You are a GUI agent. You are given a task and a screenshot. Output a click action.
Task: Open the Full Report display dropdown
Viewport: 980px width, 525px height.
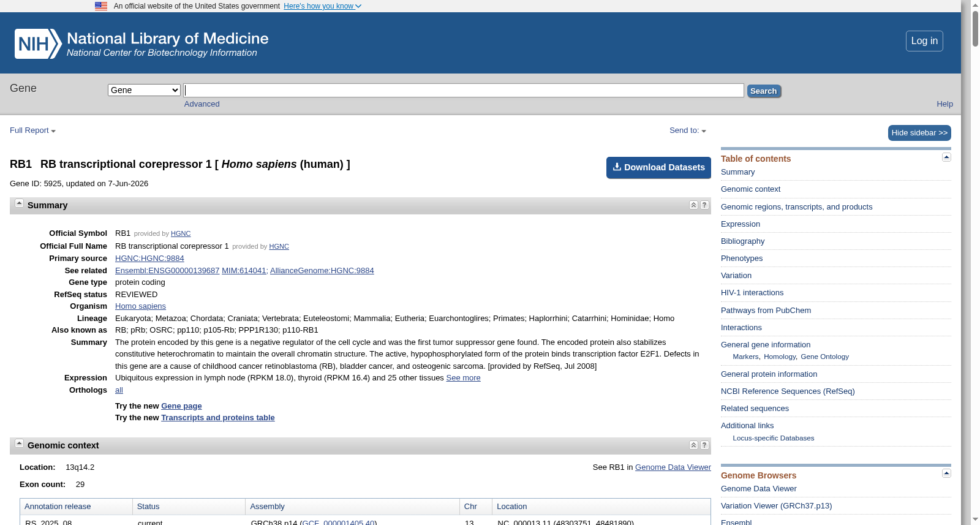point(32,130)
